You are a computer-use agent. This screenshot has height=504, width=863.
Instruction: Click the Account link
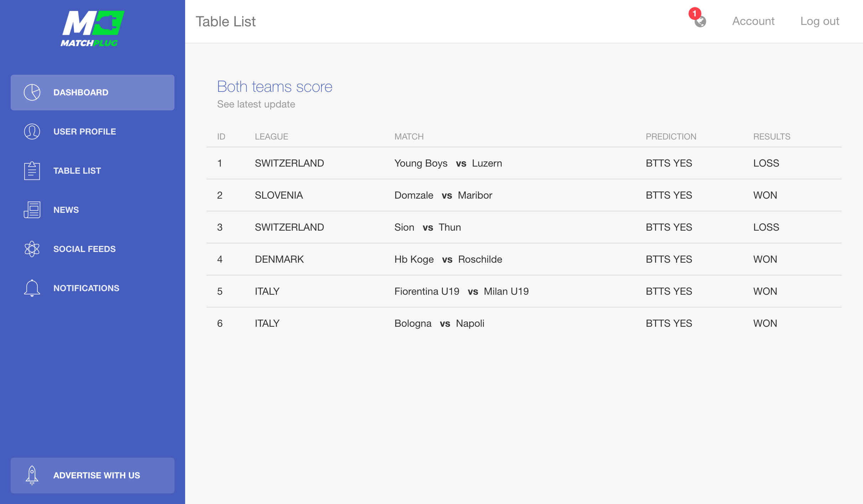[x=753, y=21]
